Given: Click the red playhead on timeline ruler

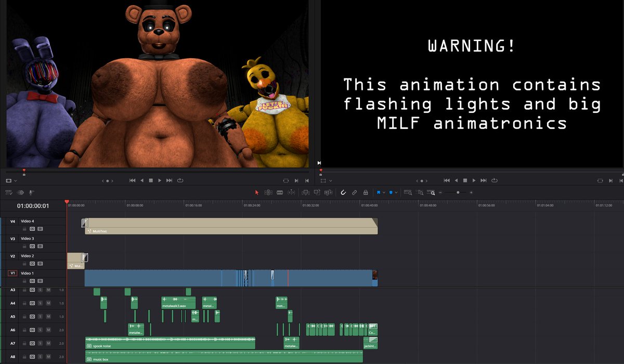Looking at the screenshot, I should (x=67, y=202).
